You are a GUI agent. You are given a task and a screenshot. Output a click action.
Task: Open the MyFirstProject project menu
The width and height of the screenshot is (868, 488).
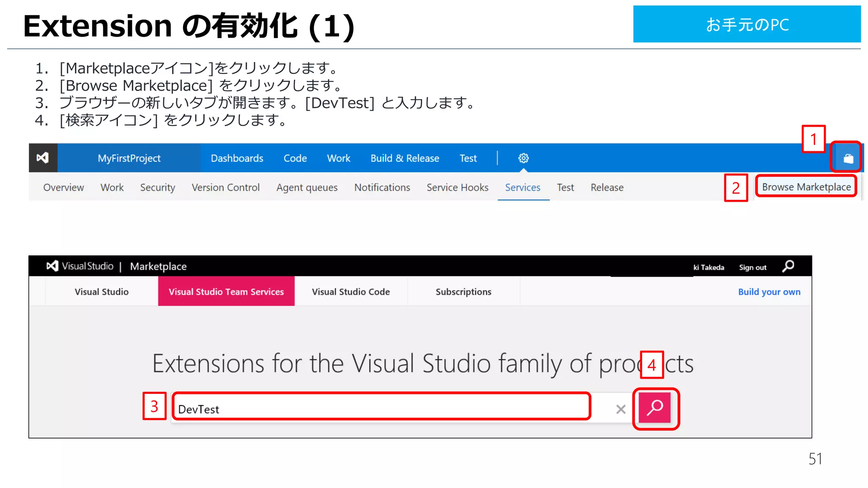click(x=129, y=158)
